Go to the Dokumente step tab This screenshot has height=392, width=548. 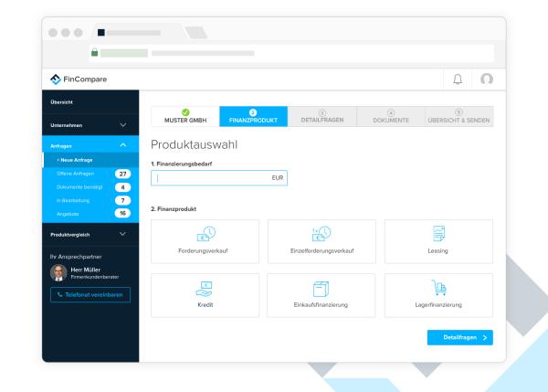pyautogui.click(x=391, y=116)
